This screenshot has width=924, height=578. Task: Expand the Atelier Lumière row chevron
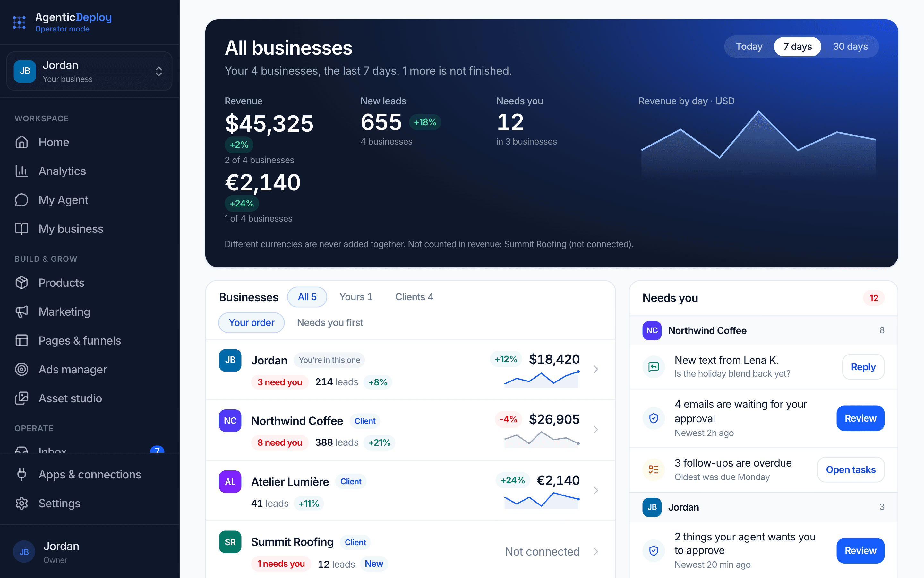click(596, 490)
